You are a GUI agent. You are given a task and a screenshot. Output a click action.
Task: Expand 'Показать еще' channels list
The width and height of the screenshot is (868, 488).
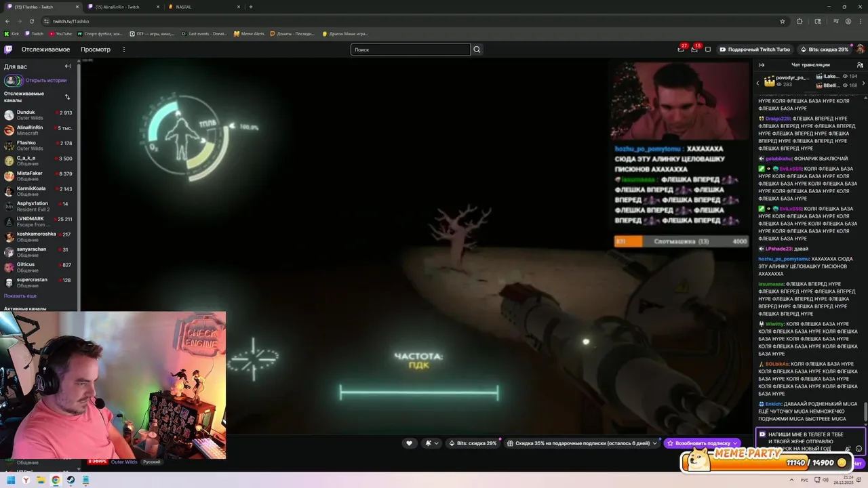click(x=20, y=296)
